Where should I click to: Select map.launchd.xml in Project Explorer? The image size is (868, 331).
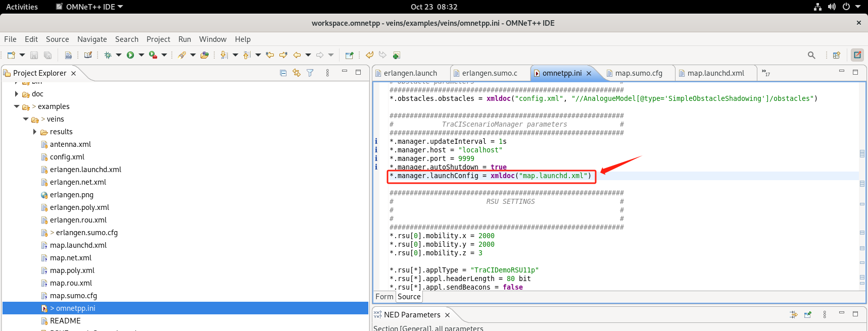point(78,245)
